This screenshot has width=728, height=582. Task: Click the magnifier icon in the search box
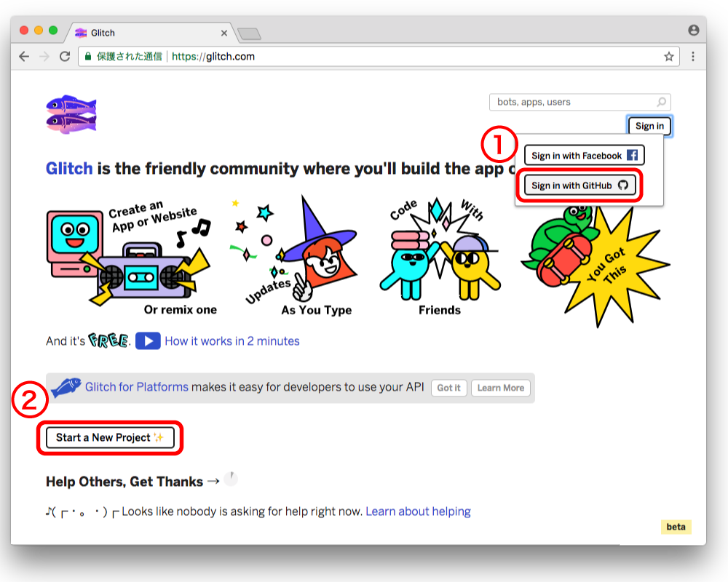[660, 102]
